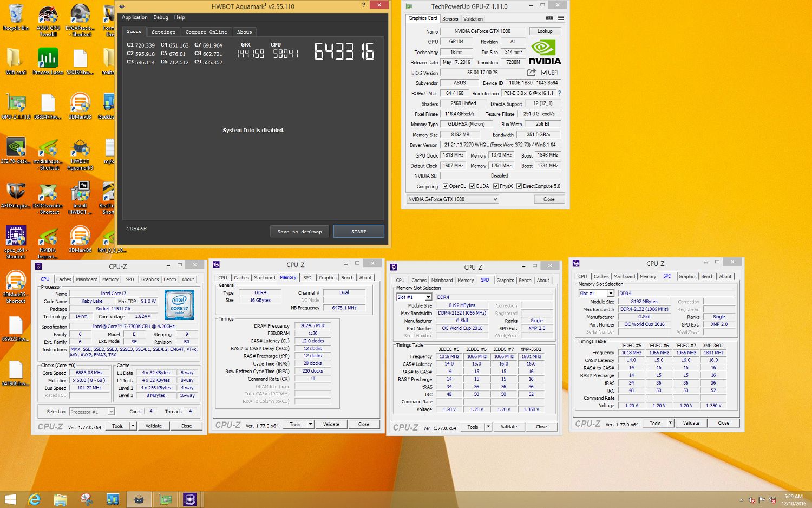Select the 372.70-desk NVIDIA driver installer icon
The width and height of the screenshot is (812, 508).
tap(16, 150)
